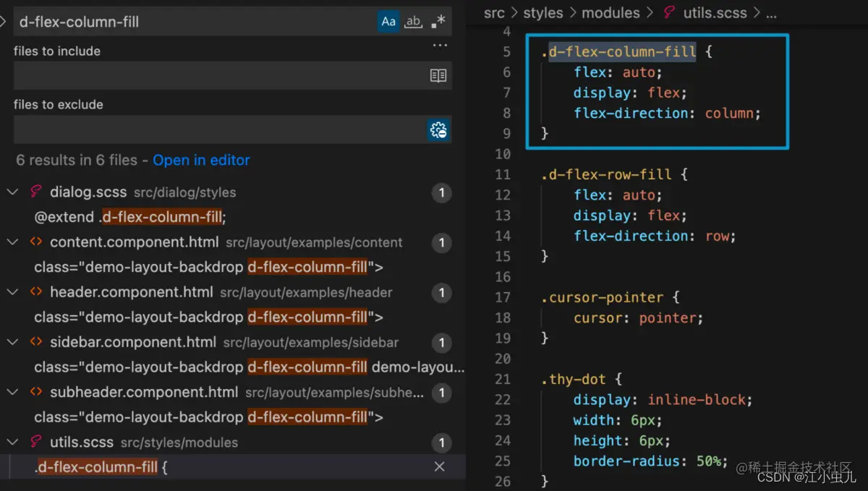The width and height of the screenshot is (868, 491).
Task: Click dialog.scss result count badge
Action: tap(441, 193)
